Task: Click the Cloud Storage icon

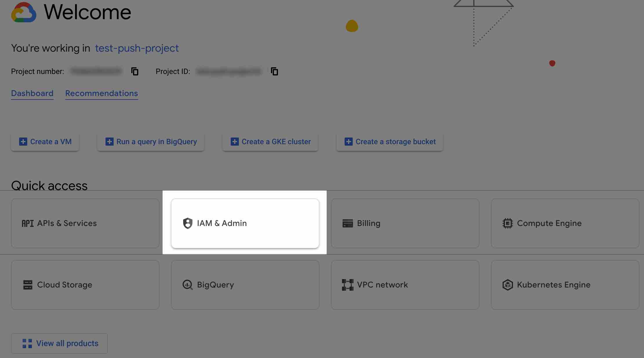Action: pyautogui.click(x=27, y=284)
